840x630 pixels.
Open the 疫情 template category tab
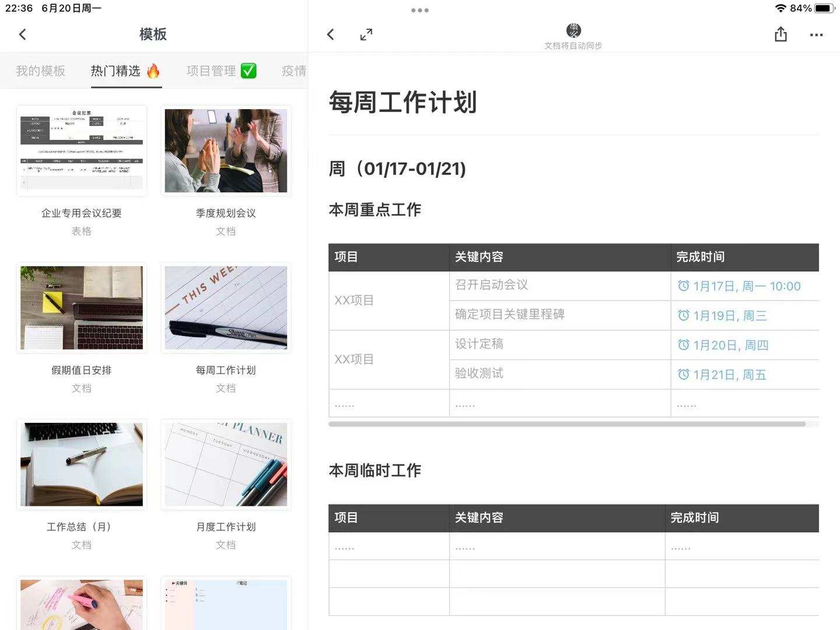(x=294, y=70)
